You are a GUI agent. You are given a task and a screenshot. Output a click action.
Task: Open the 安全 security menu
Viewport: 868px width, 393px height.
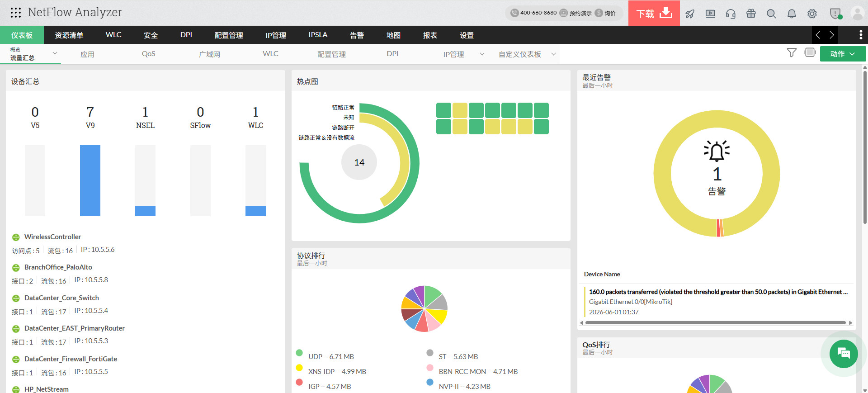(x=151, y=35)
